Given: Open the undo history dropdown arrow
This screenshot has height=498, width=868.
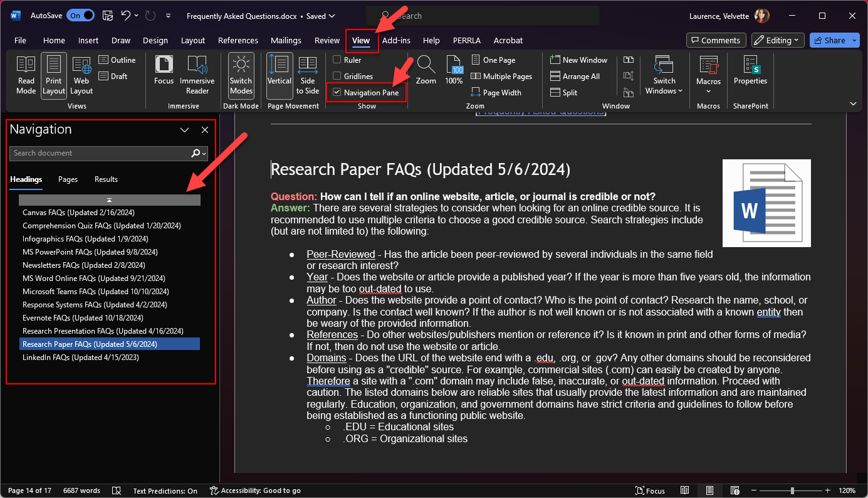Looking at the screenshot, I should (137, 16).
